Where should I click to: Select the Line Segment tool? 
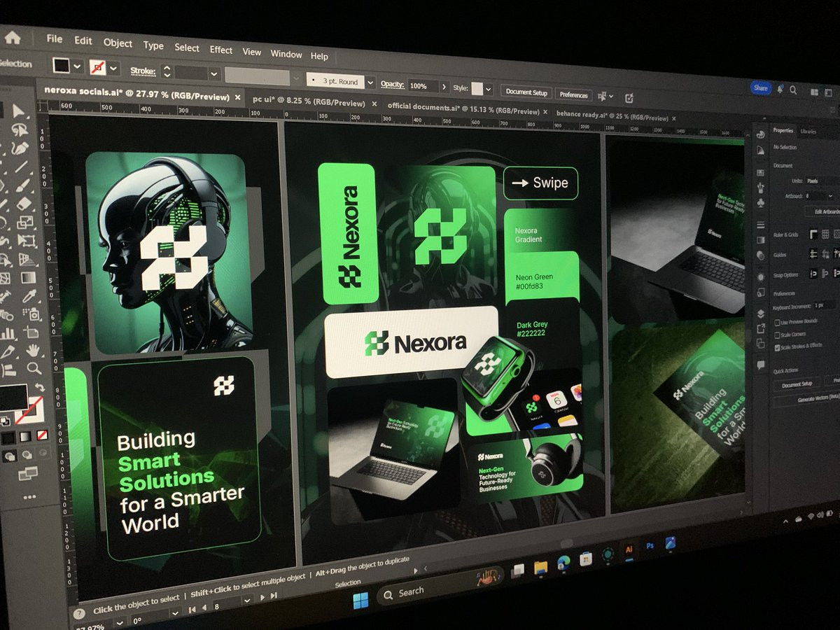tap(21, 166)
